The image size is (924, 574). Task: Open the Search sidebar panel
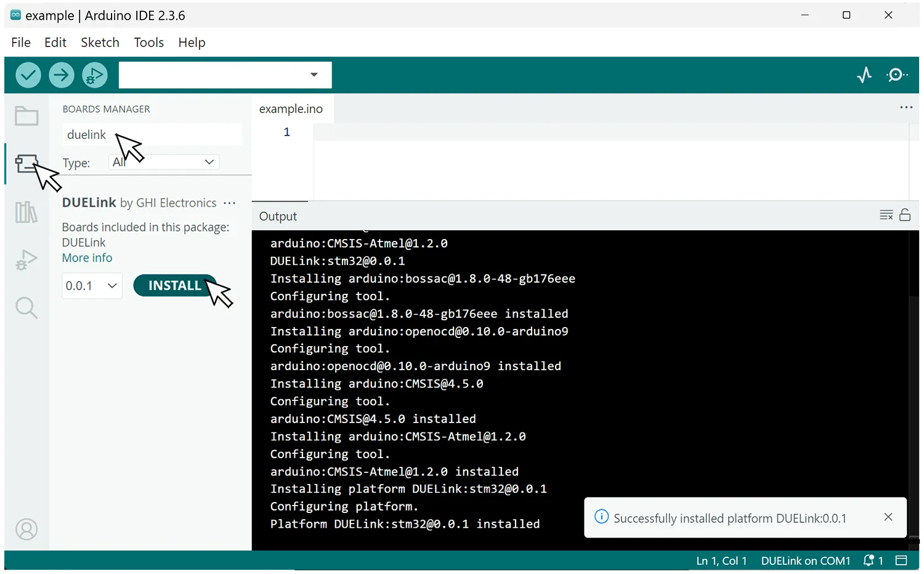[x=26, y=307]
